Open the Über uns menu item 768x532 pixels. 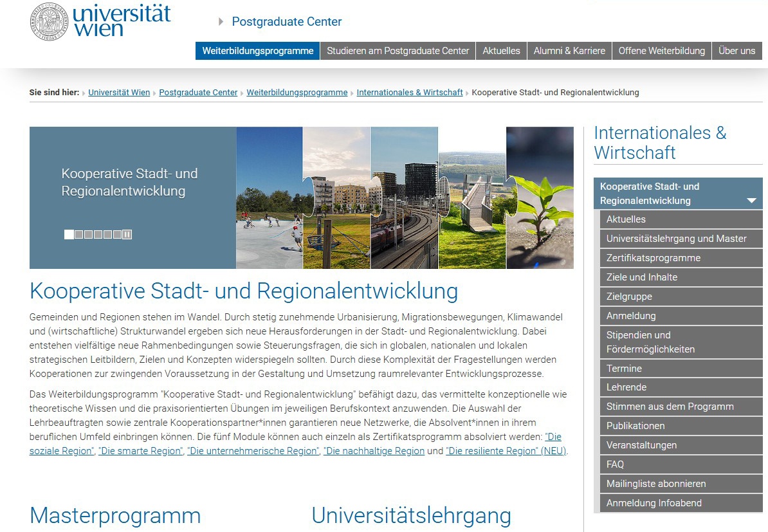click(x=736, y=51)
